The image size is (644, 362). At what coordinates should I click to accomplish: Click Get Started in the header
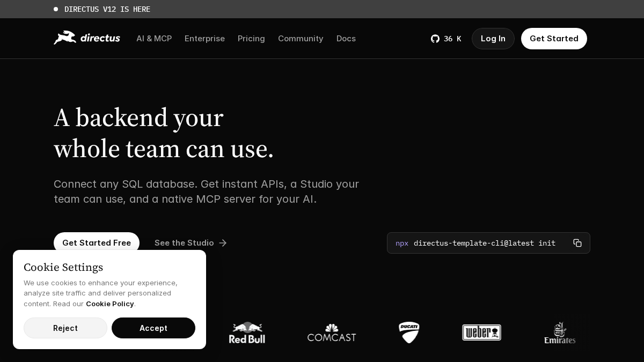[x=554, y=39]
